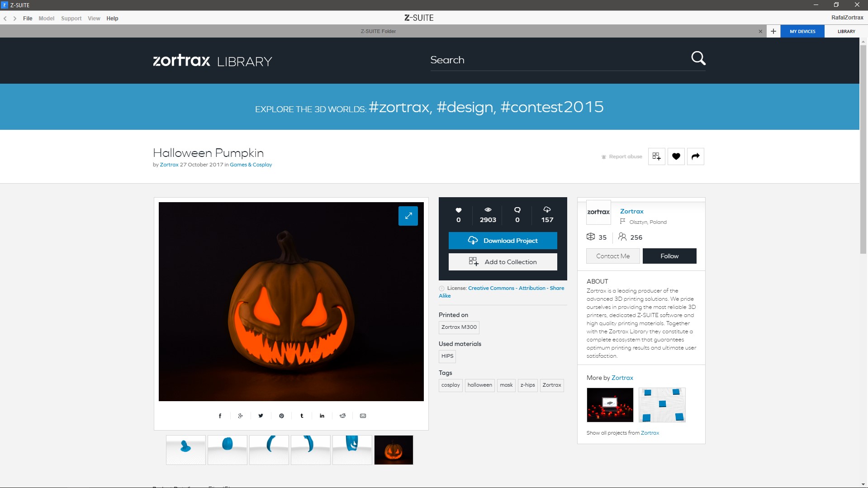Viewport: 868px width, 488px height.
Task: Select the first blue model thumbnail
Action: coord(186,450)
